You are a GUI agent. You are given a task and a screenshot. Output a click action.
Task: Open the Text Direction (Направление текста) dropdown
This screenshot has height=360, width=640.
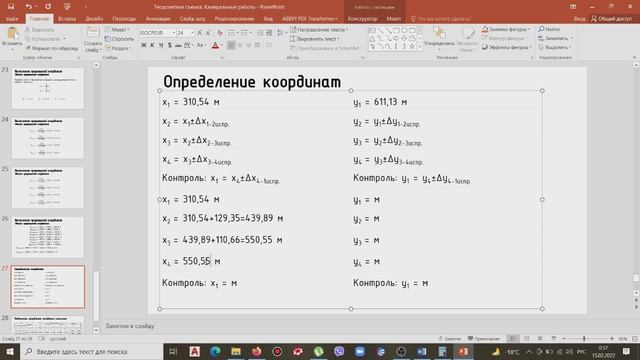tap(319, 30)
